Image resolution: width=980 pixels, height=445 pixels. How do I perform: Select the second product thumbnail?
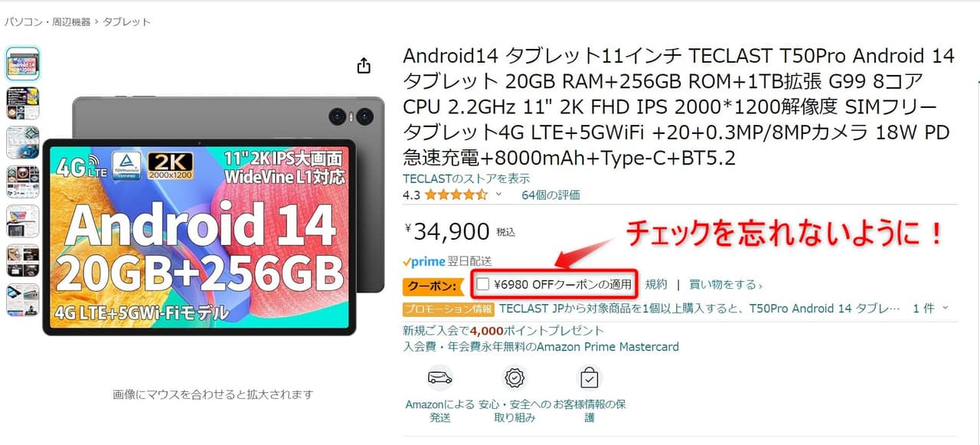pos(23,103)
